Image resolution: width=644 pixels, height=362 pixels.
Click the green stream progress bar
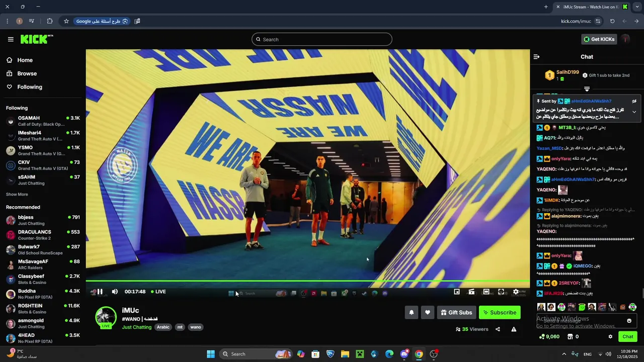click(307, 282)
